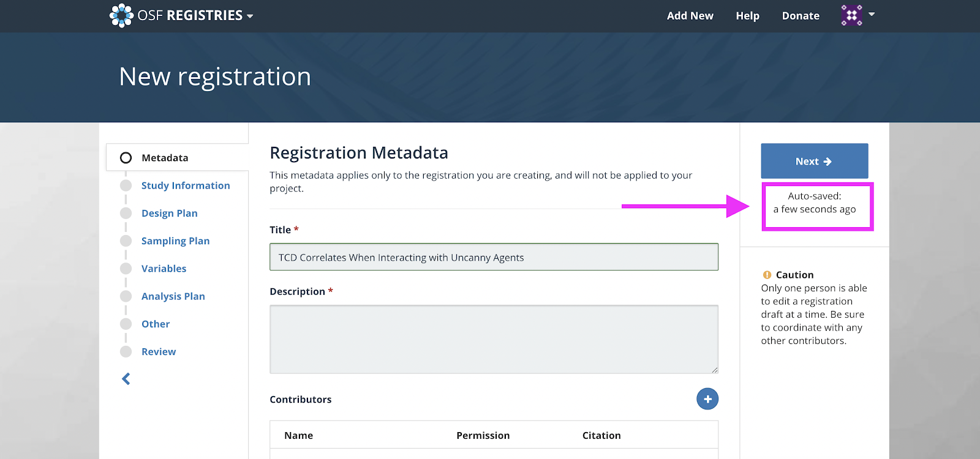The width and height of the screenshot is (980, 459).
Task: Go to Sampling Plan section
Action: point(175,241)
